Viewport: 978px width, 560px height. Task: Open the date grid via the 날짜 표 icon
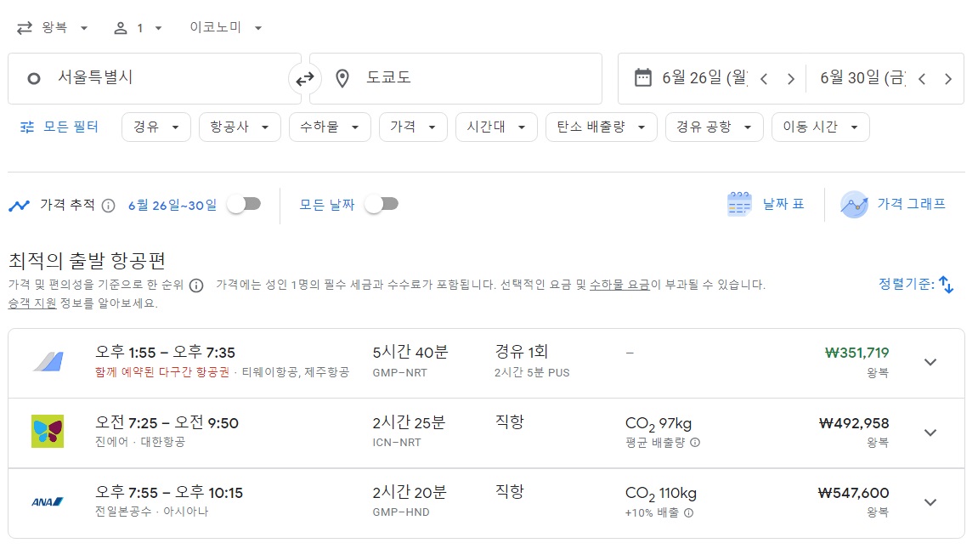[739, 203]
